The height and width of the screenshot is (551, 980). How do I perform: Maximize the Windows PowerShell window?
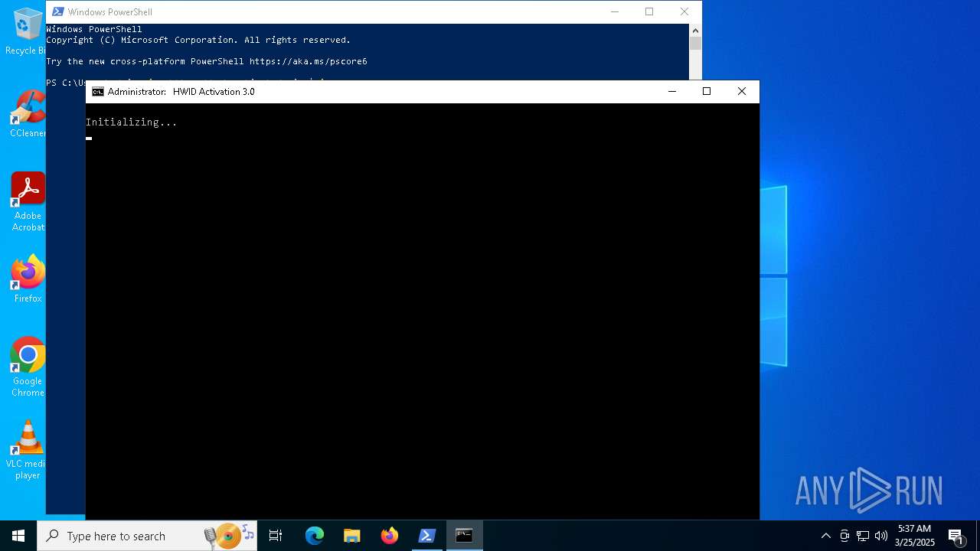[x=649, y=11]
